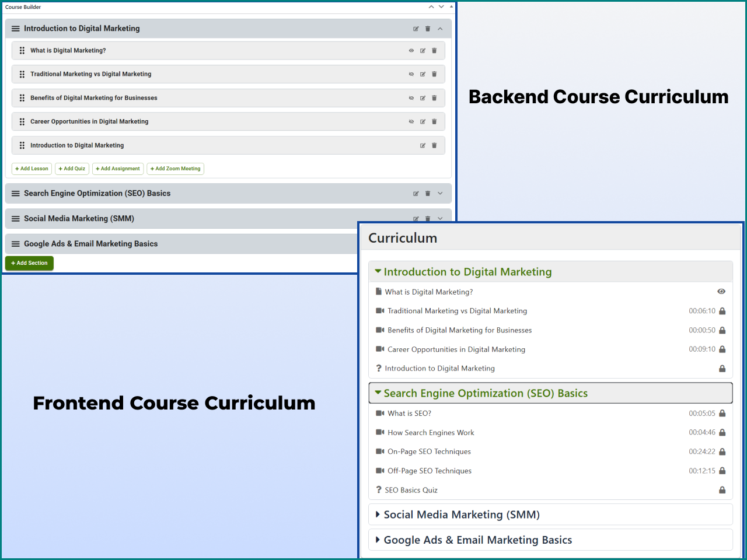Image resolution: width=747 pixels, height=560 pixels.
Task: Expand Social Media Marketing (SMM) in frontend curriculum
Action: (461, 514)
